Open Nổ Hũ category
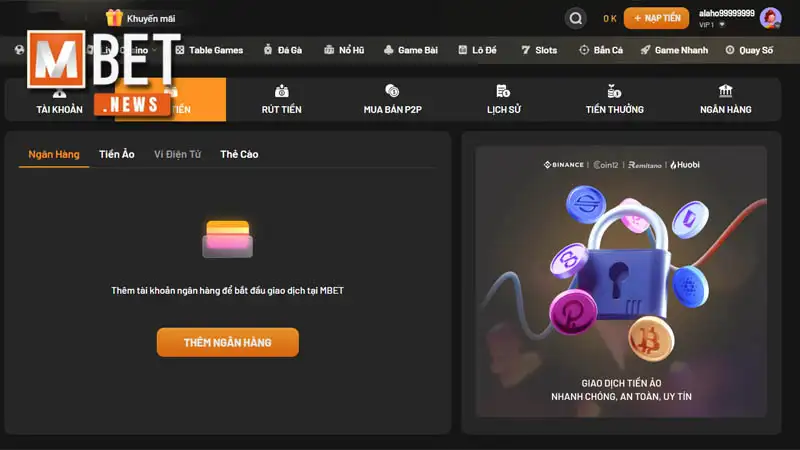This screenshot has height=450, width=800. (344, 50)
